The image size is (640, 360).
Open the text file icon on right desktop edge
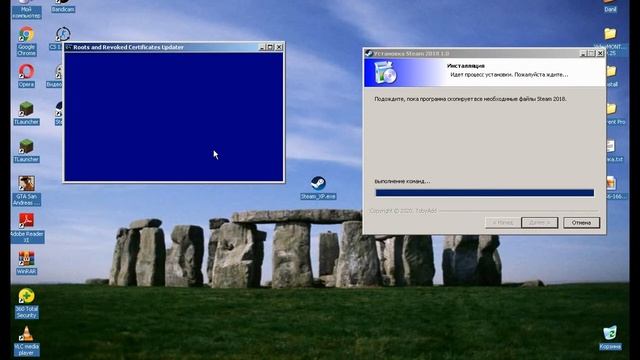(611, 150)
